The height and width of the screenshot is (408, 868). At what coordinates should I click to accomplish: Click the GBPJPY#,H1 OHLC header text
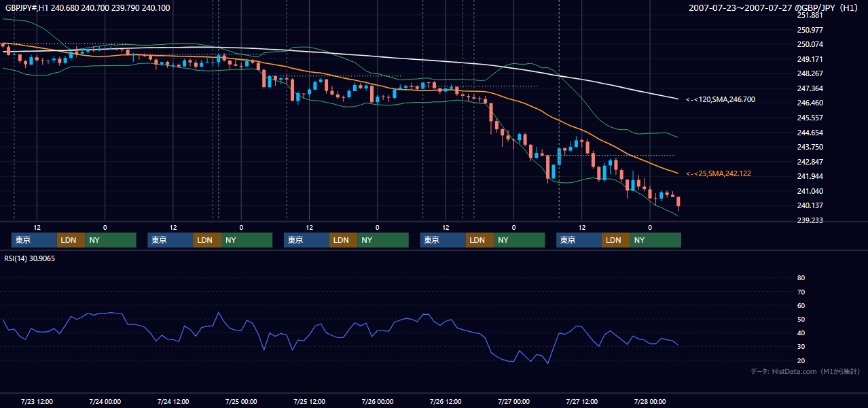(88, 8)
